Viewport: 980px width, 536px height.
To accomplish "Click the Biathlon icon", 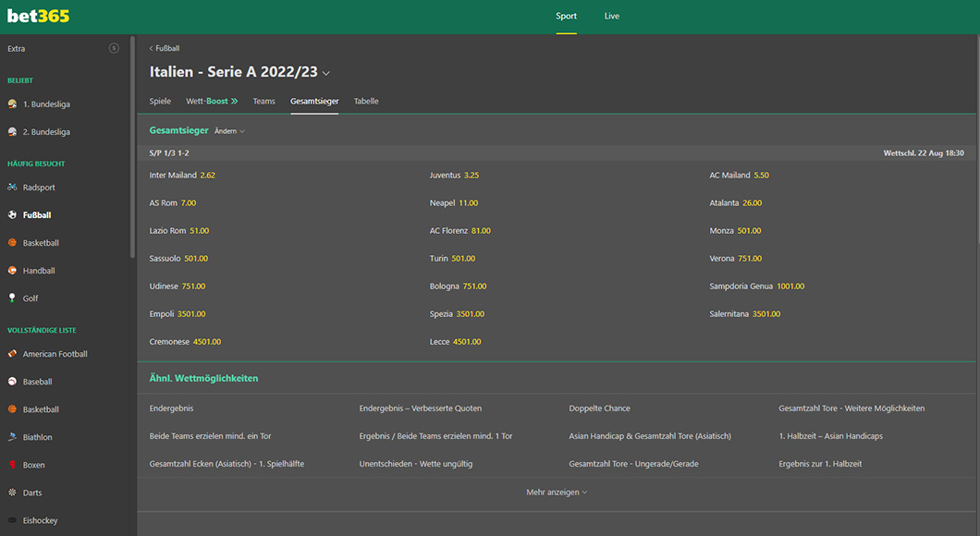I will tap(13, 437).
